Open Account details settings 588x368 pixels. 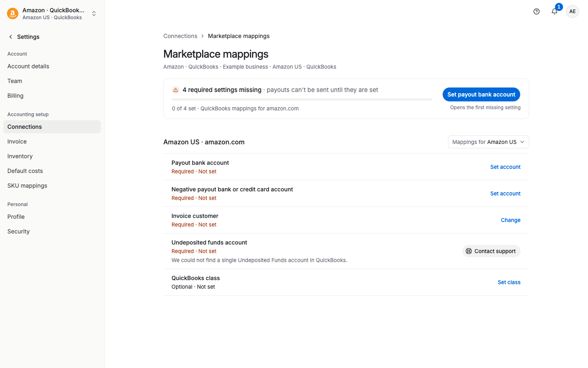(52, 66)
